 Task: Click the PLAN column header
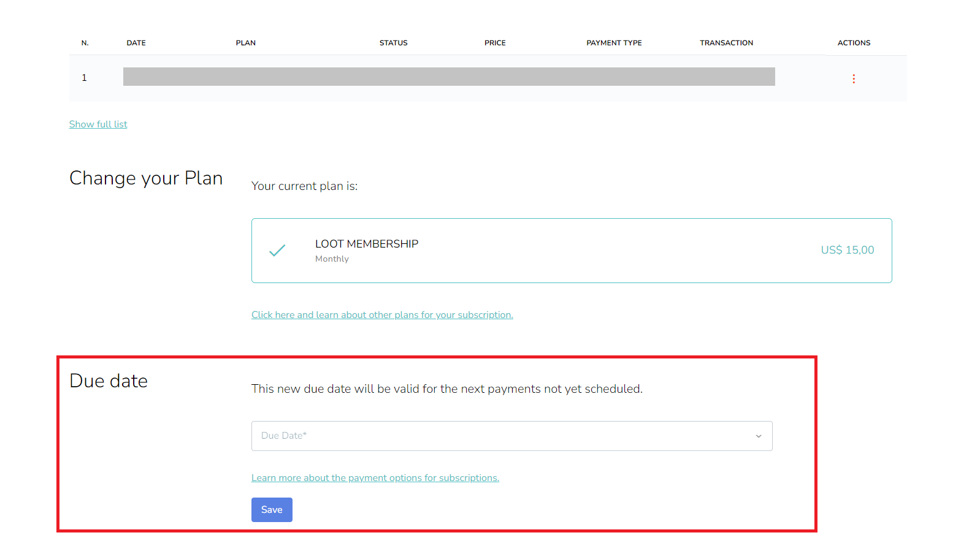245,43
